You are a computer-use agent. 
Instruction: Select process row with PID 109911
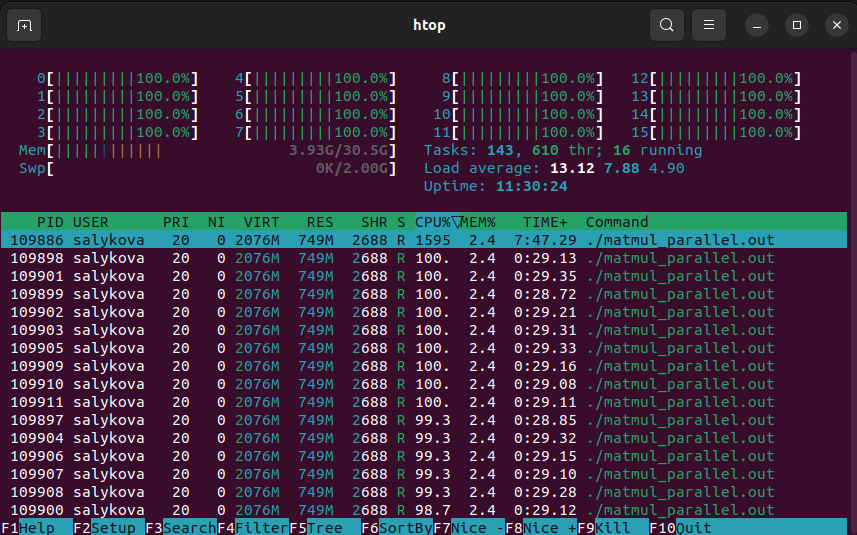424,402
